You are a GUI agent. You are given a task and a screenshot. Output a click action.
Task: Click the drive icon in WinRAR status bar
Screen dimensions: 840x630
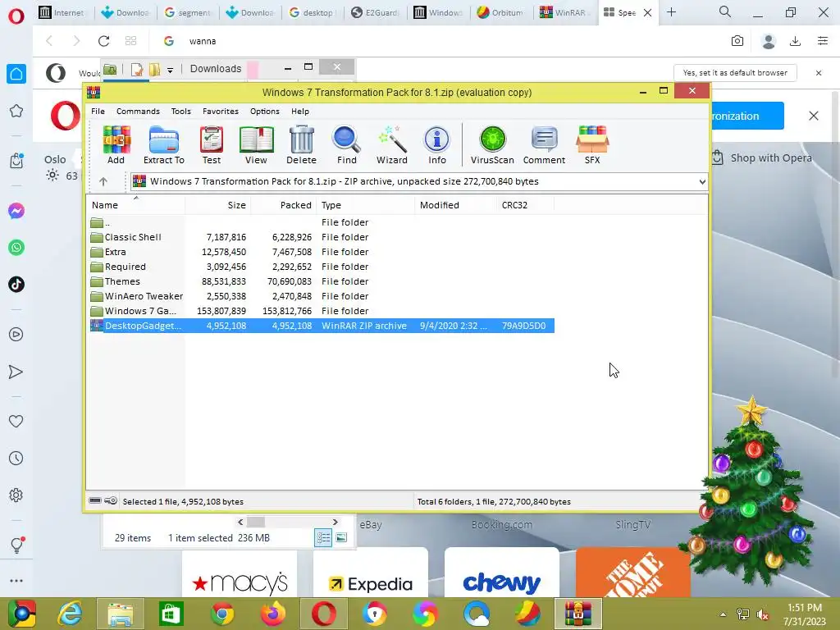(x=95, y=501)
